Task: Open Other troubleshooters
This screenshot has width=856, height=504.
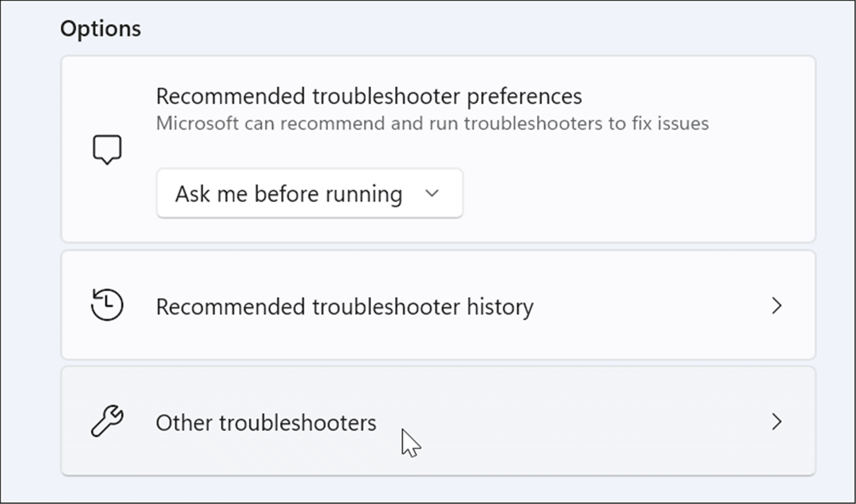Action: coord(266,422)
